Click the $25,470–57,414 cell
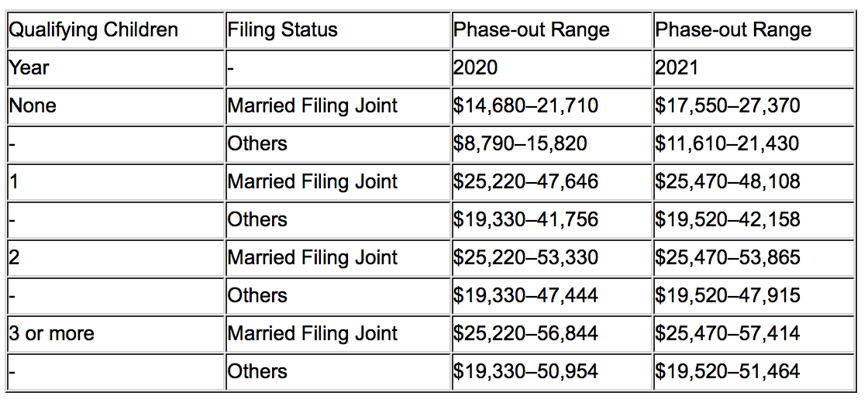 tap(753, 333)
